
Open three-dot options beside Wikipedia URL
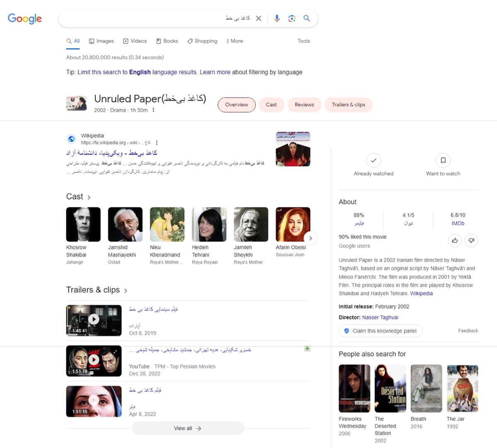click(x=157, y=143)
